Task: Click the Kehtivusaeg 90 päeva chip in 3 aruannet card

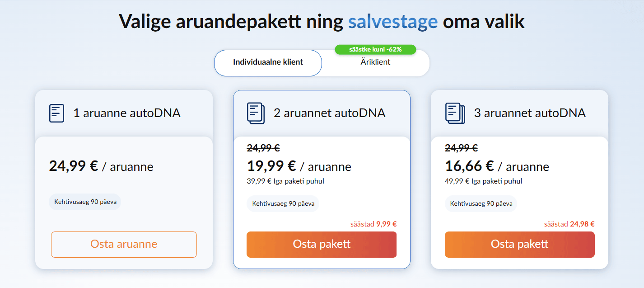Action: (481, 203)
